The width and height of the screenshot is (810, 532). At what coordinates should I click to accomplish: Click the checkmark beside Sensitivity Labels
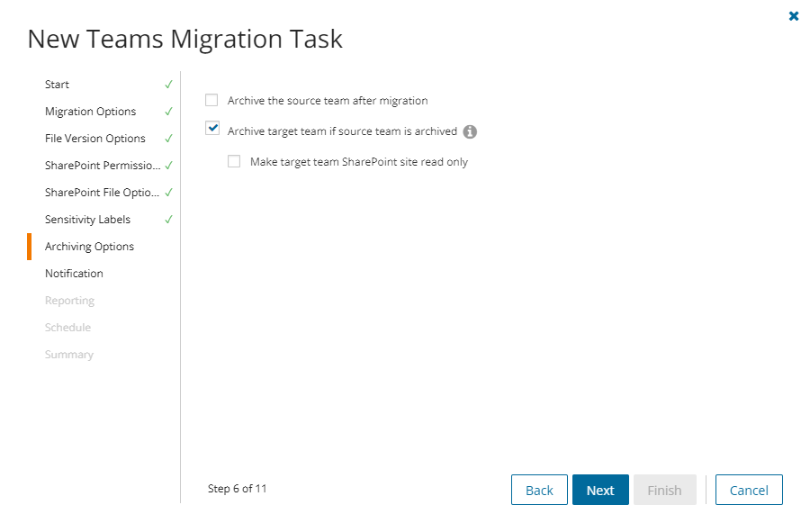click(168, 220)
